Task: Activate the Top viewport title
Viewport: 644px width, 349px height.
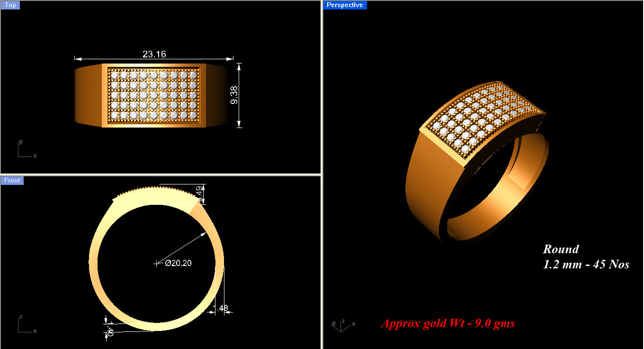Action: [x=10, y=5]
